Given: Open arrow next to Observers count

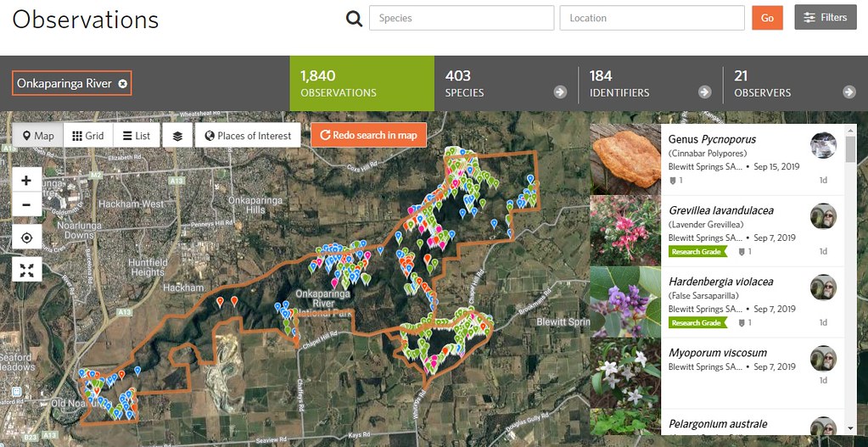Looking at the screenshot, I should click(848, 92).
